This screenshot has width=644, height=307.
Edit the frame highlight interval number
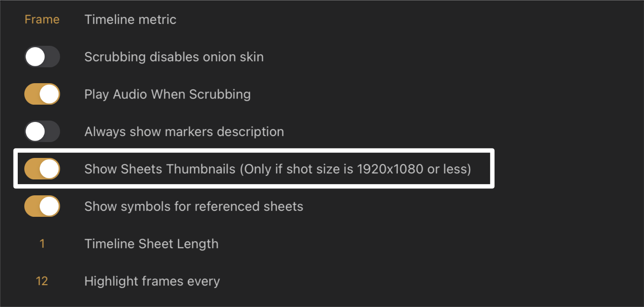point(42,281)
